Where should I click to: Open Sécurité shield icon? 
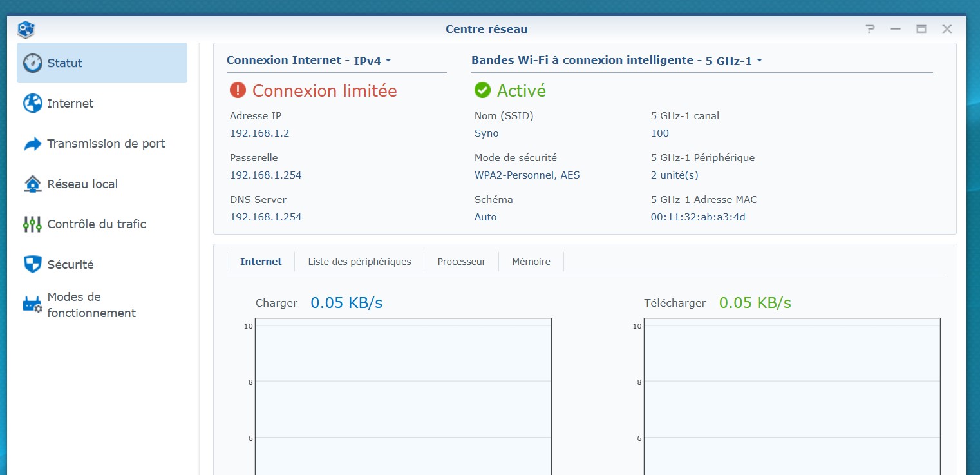[33, 264]
